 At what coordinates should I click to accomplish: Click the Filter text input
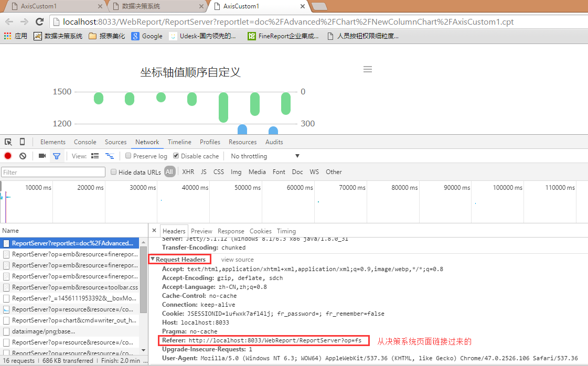[54, 172]
